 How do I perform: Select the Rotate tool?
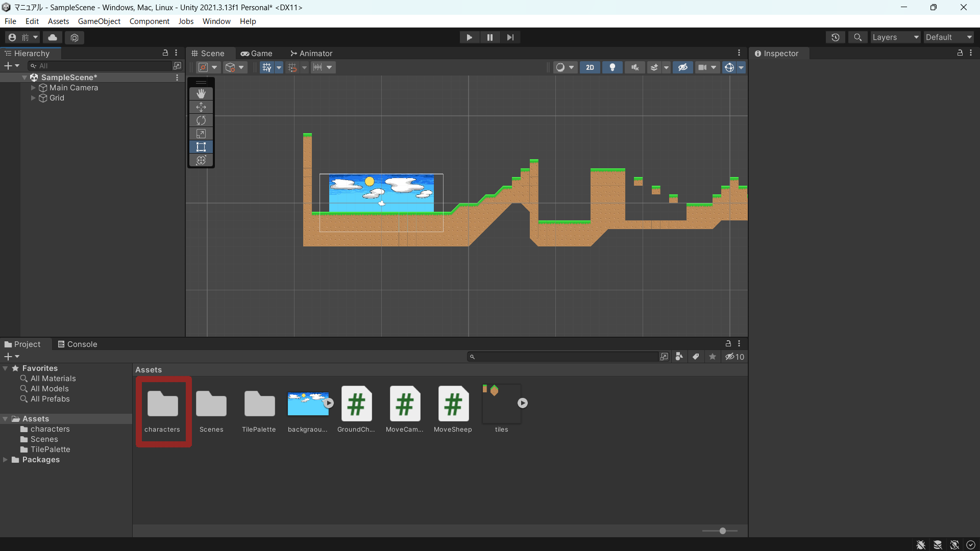201,120
